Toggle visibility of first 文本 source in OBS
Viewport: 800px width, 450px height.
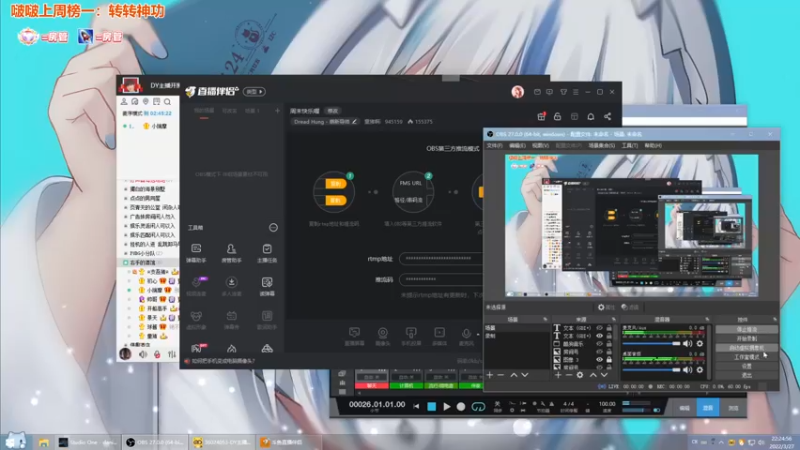click(599, 328)
